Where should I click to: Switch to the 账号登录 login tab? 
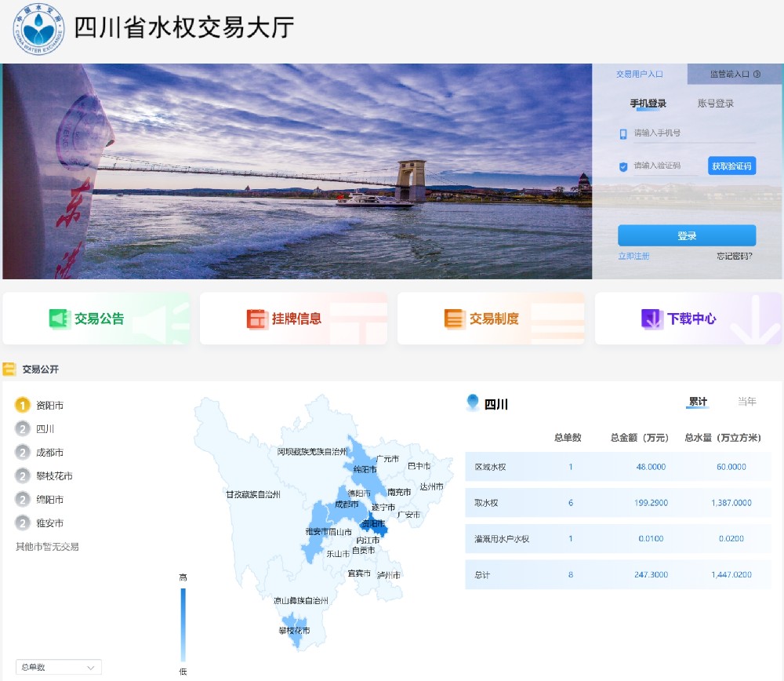(715, 104)
